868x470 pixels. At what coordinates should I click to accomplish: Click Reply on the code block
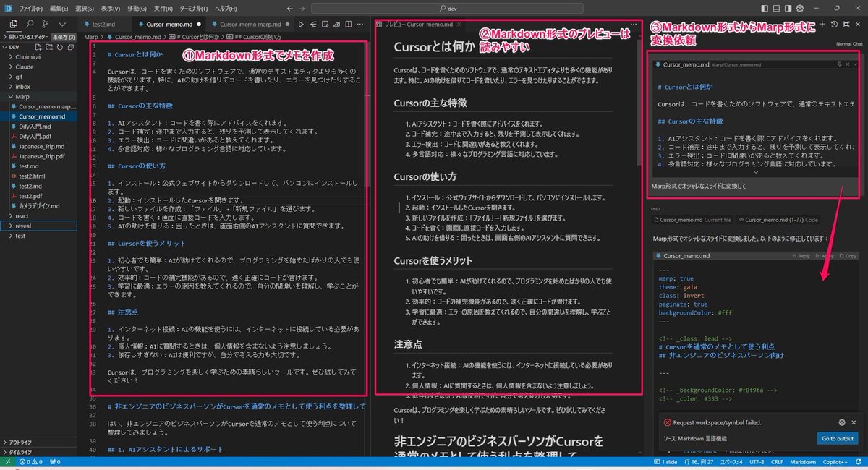pos(801,255)
